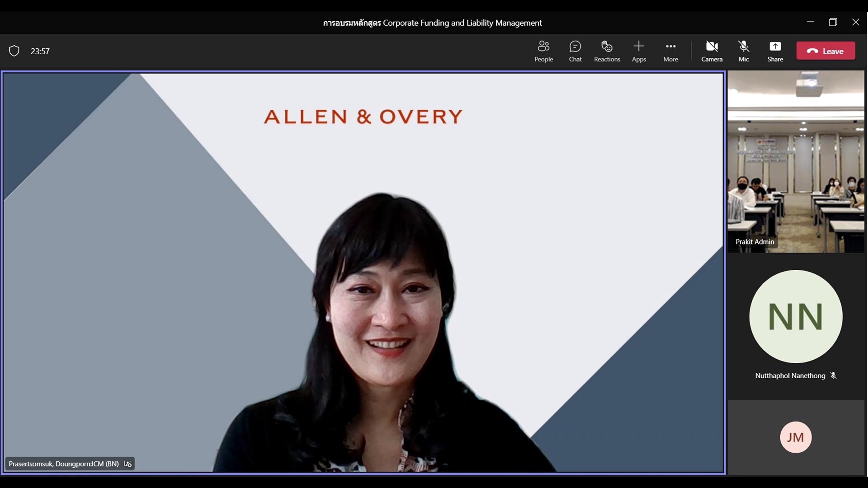Open the meeting Chat
This screenshot has width=868, height=488.
coord(575,51)
